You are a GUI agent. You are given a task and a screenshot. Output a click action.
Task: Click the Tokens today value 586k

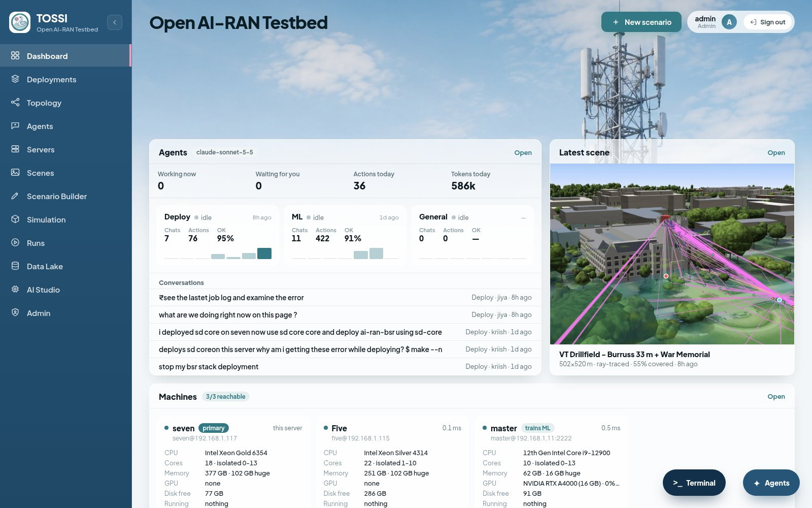(x=463, y=186)
